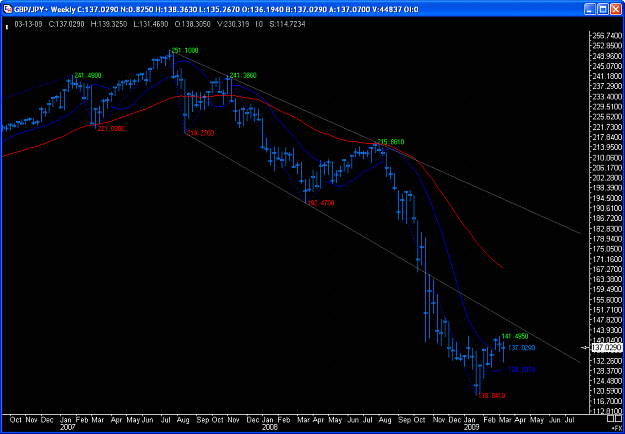
Task: Click the left small square box at the chart's bottom-right corner
Action: coord(611,418)
